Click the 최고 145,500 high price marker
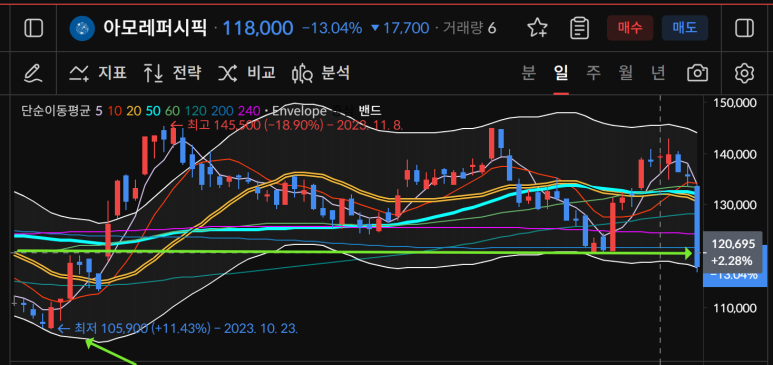The image size is (773, 365). coord(287,125)
